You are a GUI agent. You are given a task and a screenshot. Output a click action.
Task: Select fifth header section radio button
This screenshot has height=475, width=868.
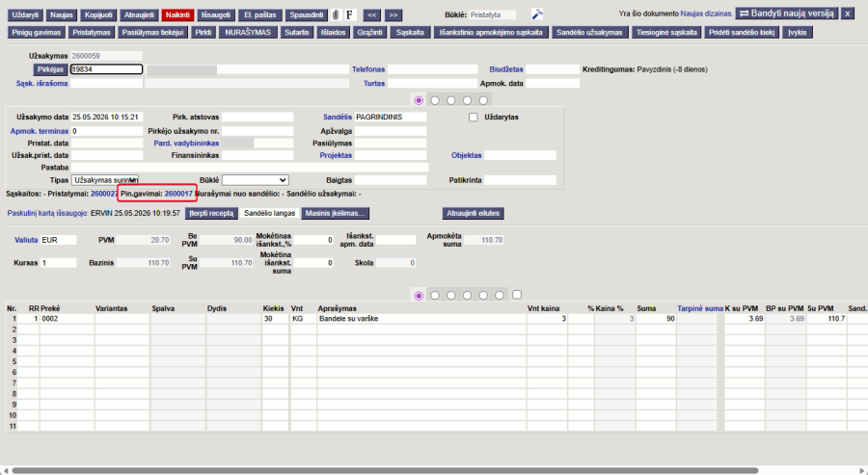coord(483,100)
